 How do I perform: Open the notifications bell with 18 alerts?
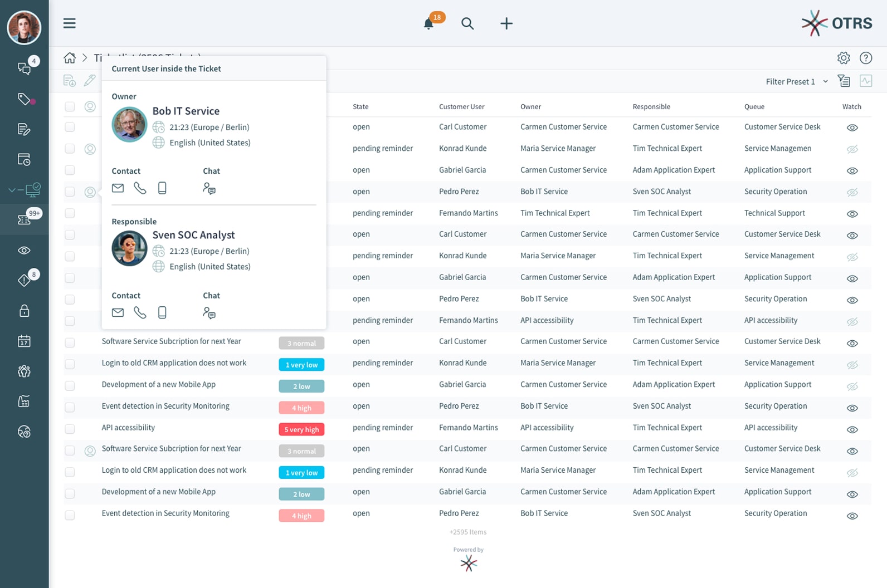pyautogui.click(x=429, y=23)
